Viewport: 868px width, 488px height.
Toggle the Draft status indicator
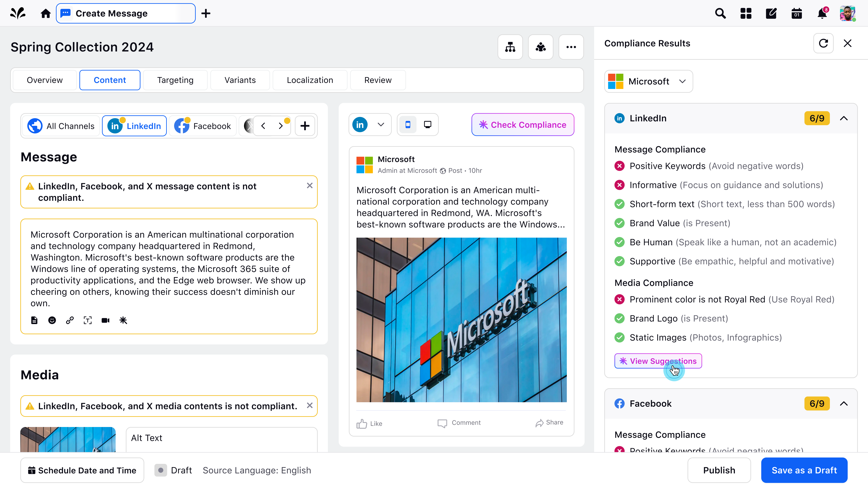pyautogui.click(x=161, y=470)
